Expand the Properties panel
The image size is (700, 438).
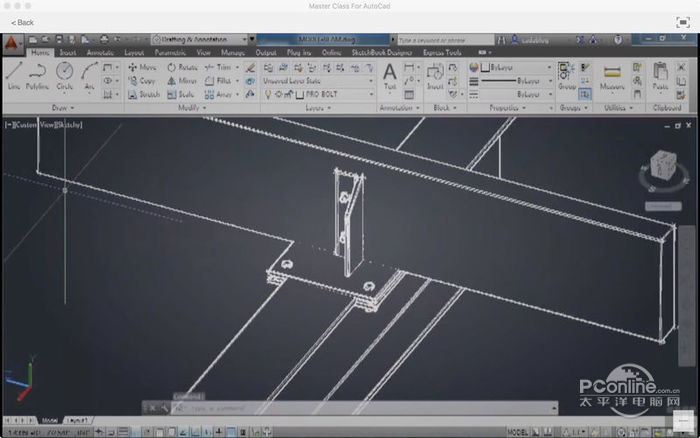(x=508, y=108)
